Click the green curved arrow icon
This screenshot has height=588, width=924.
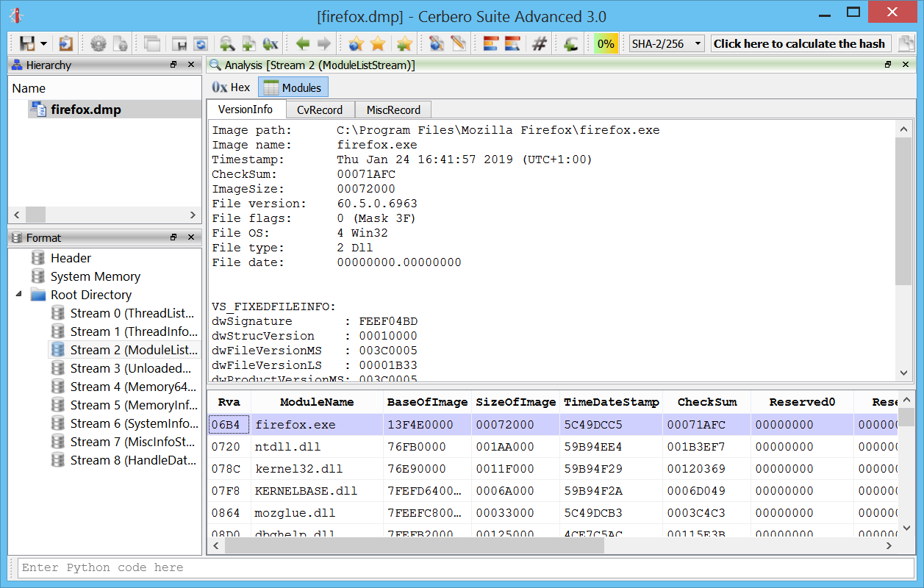tap(571, 43)
